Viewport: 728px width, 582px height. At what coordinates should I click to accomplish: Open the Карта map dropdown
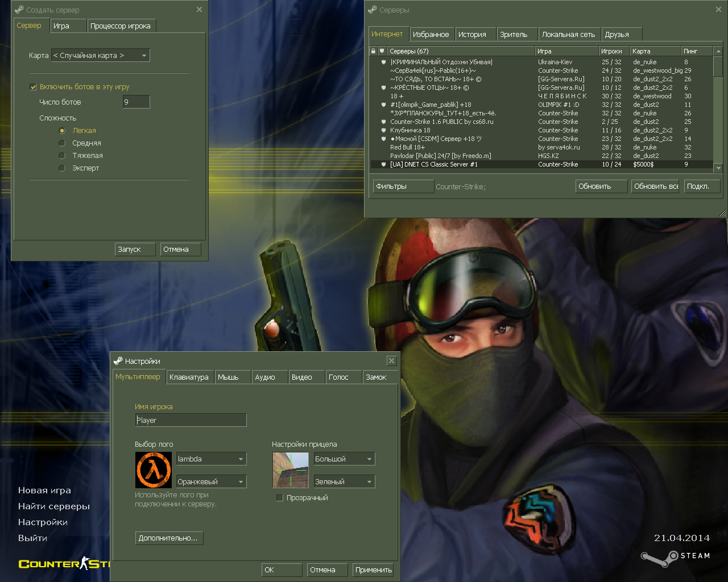click(101, 55)
